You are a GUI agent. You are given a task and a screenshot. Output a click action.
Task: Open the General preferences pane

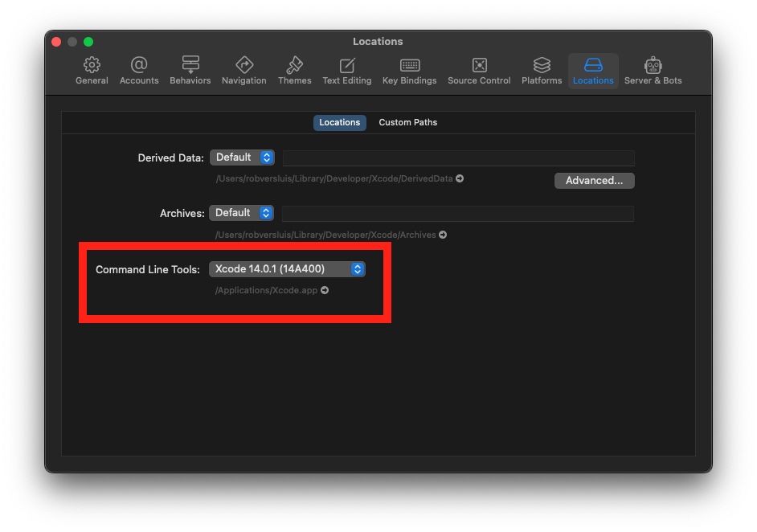pos(92,71)
